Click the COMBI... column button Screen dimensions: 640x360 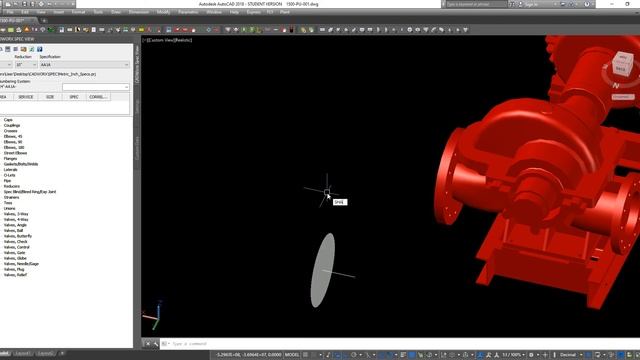point(98,97)
